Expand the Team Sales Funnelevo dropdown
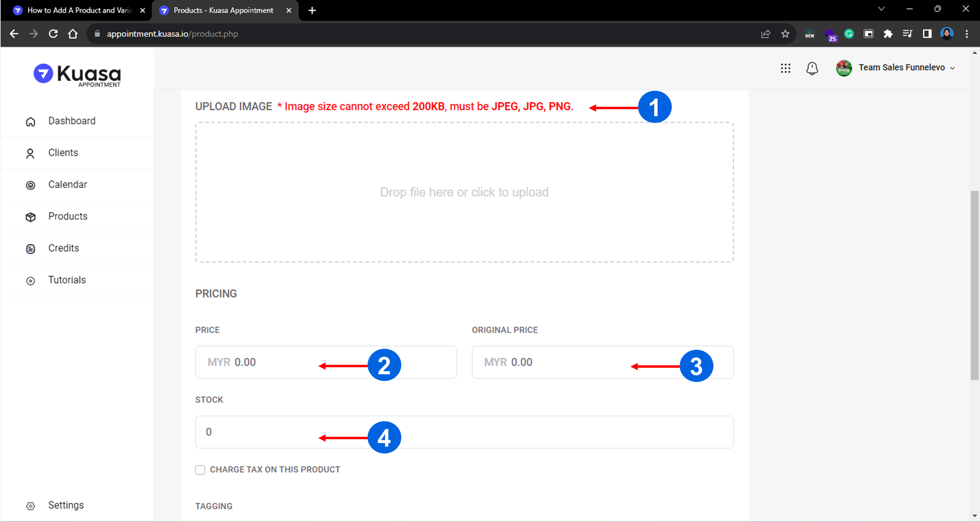This screenshot has width=980, height=522. coord(952,68)
